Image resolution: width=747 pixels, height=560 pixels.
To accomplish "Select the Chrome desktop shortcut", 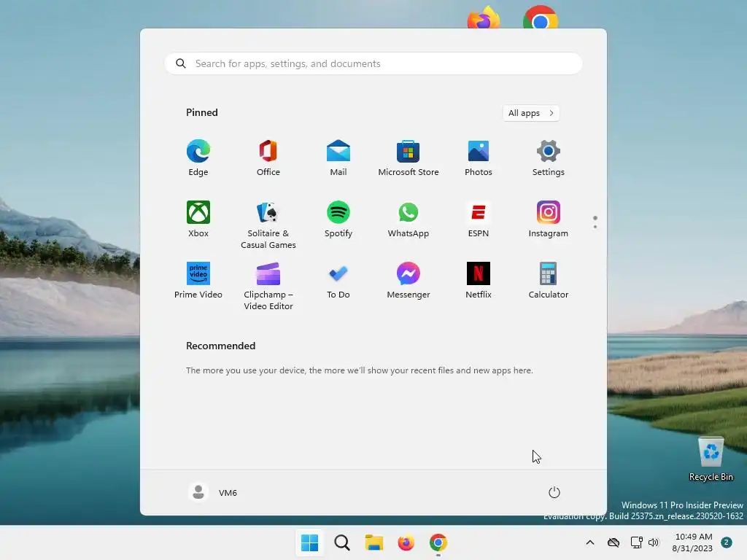I will pyautogui.click(x=541, y=17).
